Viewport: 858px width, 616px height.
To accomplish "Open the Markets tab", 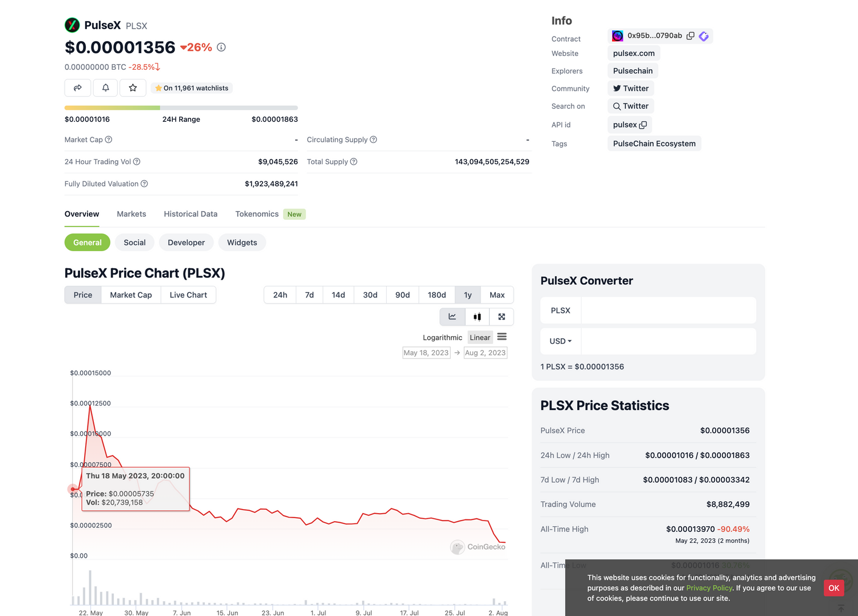I will [x=132, y=214].
